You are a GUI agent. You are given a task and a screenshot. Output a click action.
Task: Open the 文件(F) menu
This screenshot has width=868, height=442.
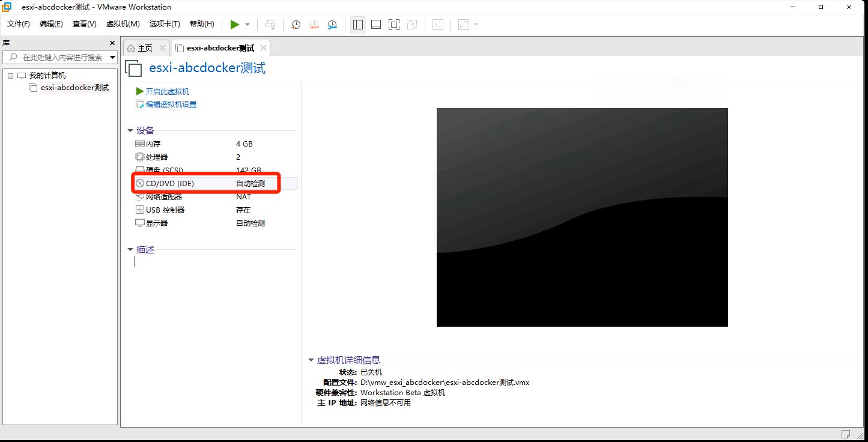click(x=19, y=24)
